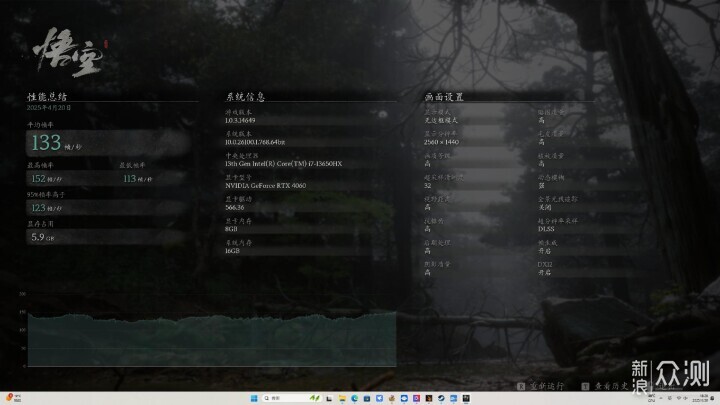The height and width of the screenshot is (405, 720).
Task: Click the driver version 566.36
Action: click(234, 207)
